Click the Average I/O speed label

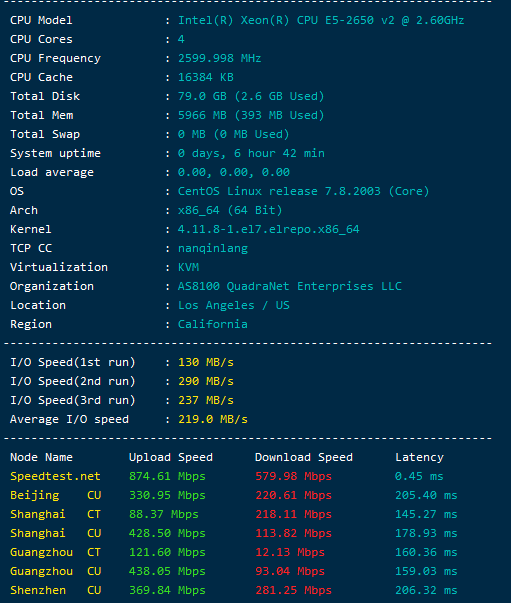click(x=69, y=419)
